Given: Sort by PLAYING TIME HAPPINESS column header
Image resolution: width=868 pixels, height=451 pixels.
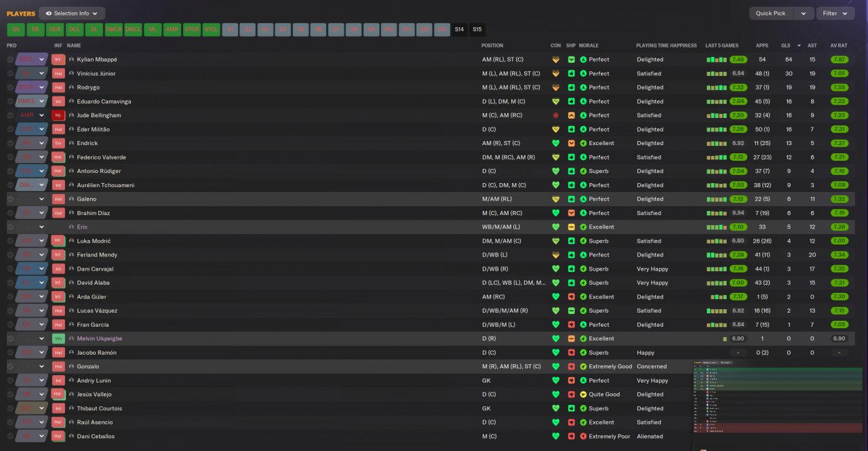Looking at the screenshot, I should [666, 45].
